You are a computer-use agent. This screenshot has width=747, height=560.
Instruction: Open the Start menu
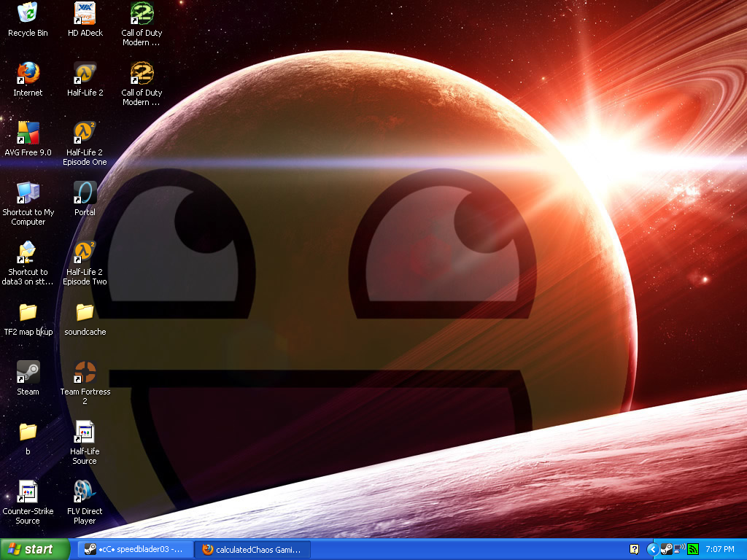35,549
